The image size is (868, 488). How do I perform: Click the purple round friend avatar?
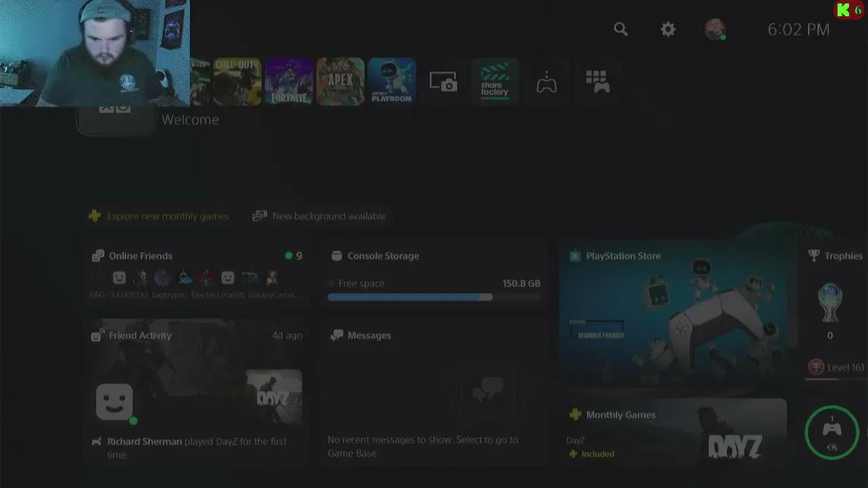[x=163, y=277]
